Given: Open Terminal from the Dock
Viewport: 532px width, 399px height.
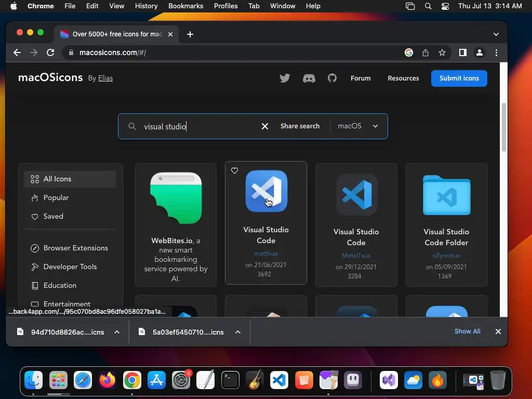Looking at the screenshot, I should (x=230, y=380).
